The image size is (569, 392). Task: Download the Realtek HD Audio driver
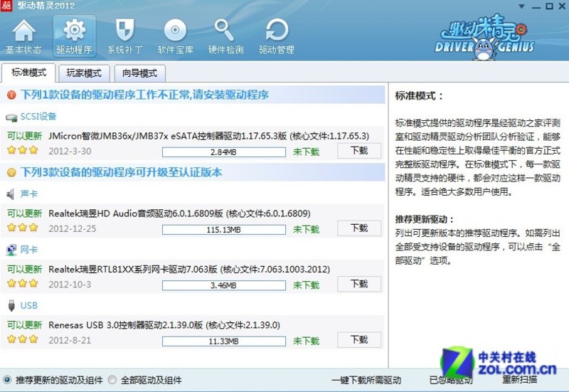359,228
